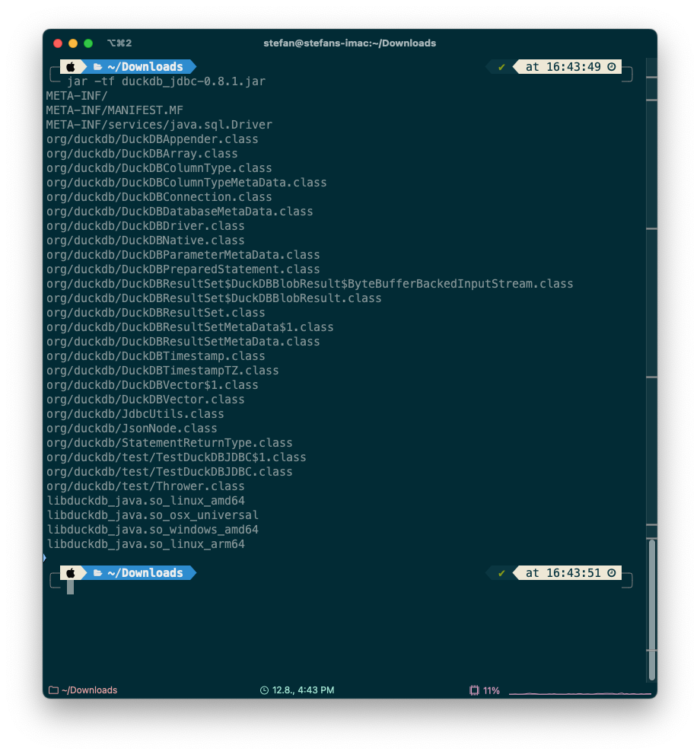Screen dimensions: 700x755
Task: Click DuckDBArray.class line
Action: tap(142, 154)
